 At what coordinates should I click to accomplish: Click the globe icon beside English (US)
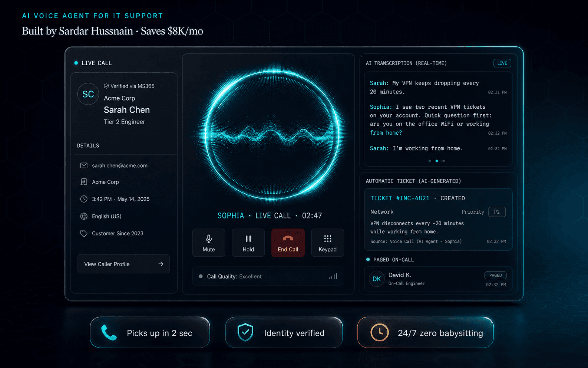tap(84, 216)
